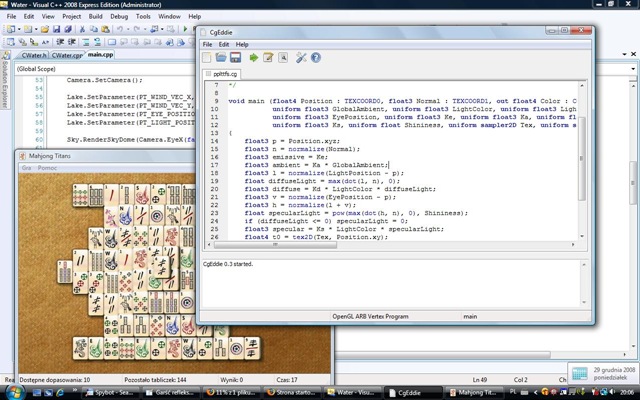This screenshot has height=400, width=640.
Task: Open Gra menu in Mahjong Titans
Action: [x=27, y=168]
